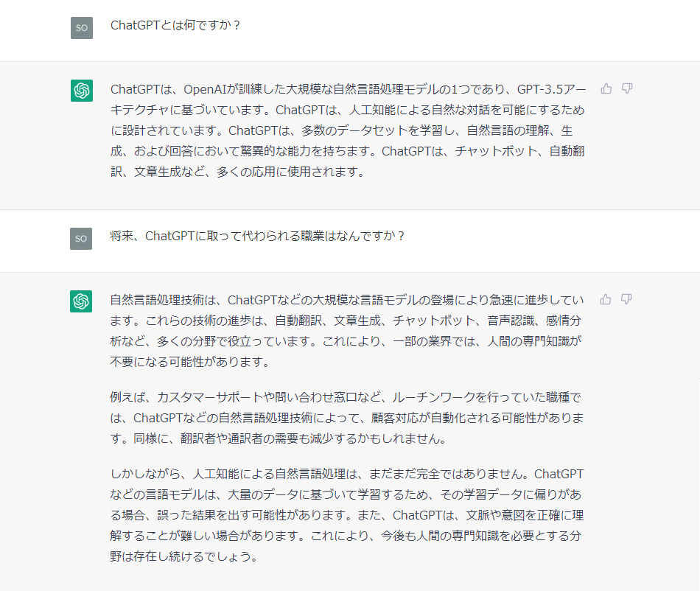700x591 pixels.
Task: Click the paragraph starting with '自然言語処理技術は'
Action: (x=347, y=331)
